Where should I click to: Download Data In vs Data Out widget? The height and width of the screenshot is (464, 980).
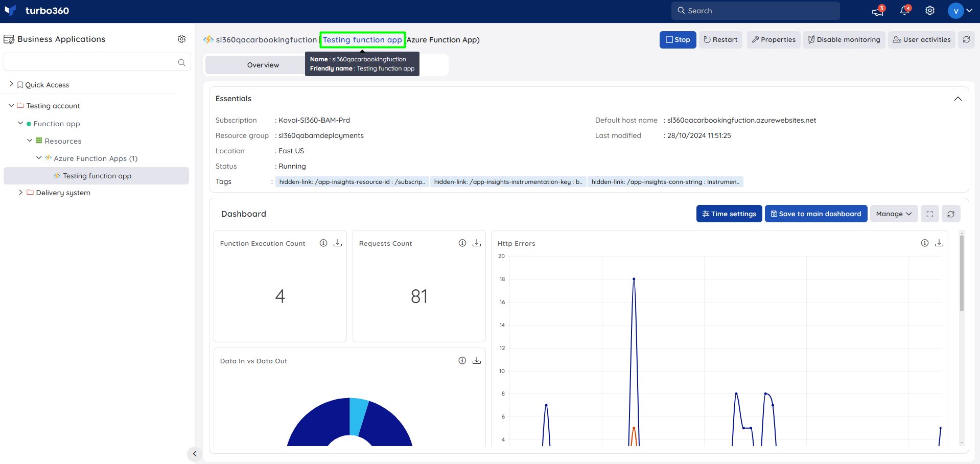(477, 361)
